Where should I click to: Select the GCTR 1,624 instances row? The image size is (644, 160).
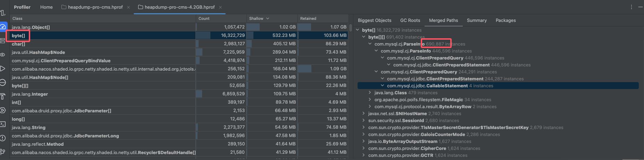pos(498,155)
